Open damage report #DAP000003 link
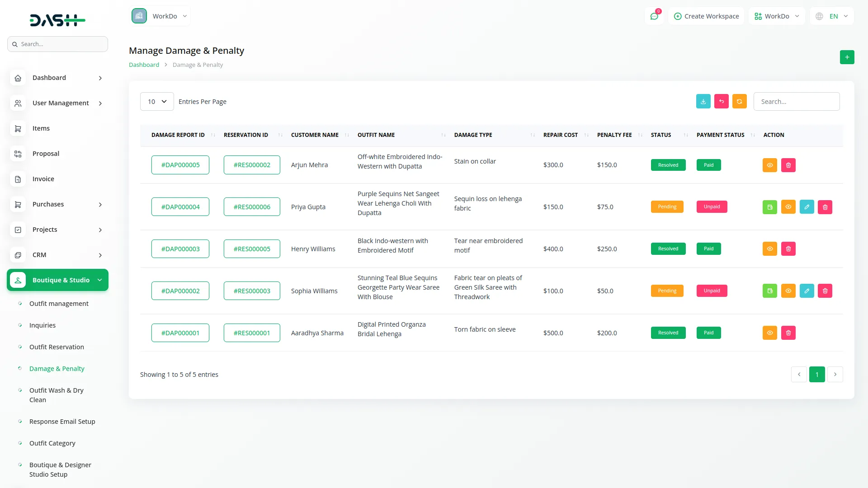This screenshot has height=488, width=868. [180, 249]
